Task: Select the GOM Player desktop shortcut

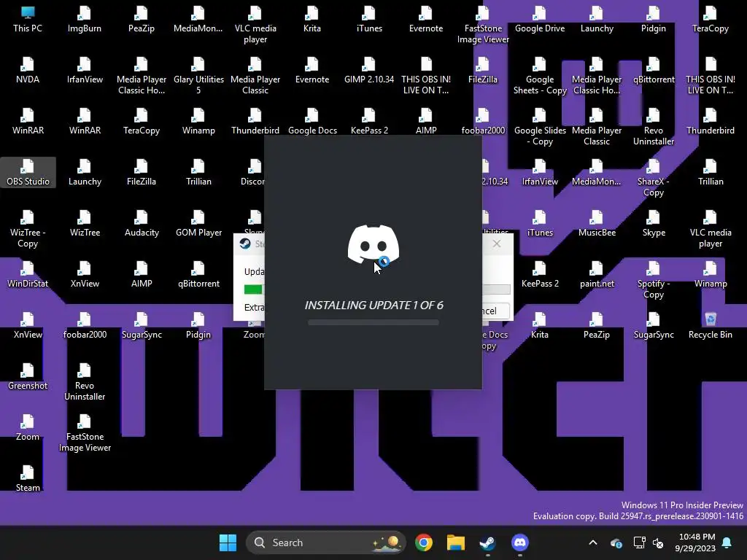Action: pyautogui.click(x=198, y=223)
